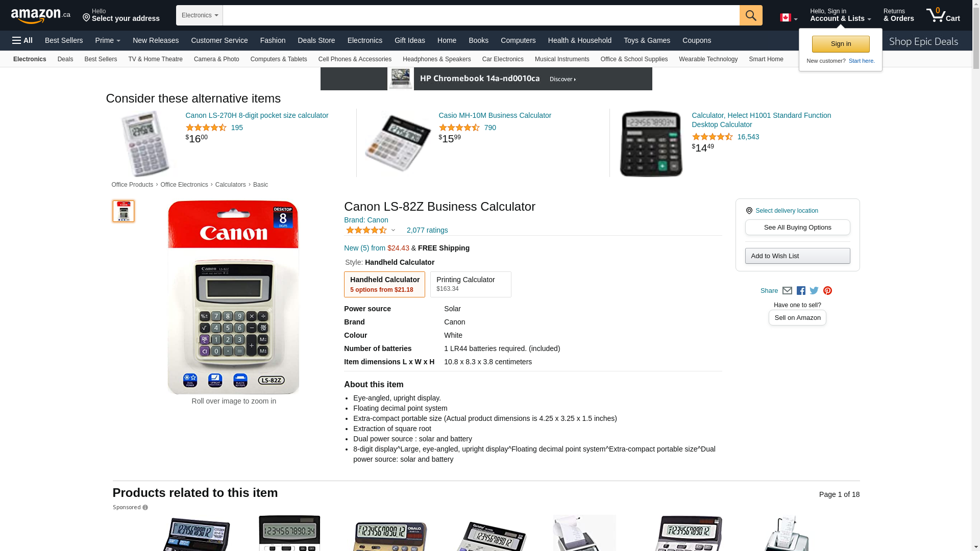Image resolution: width=980 pixels, height=551 pixels.
Task: Share via Facebook icon
Action: click(801, 291)
